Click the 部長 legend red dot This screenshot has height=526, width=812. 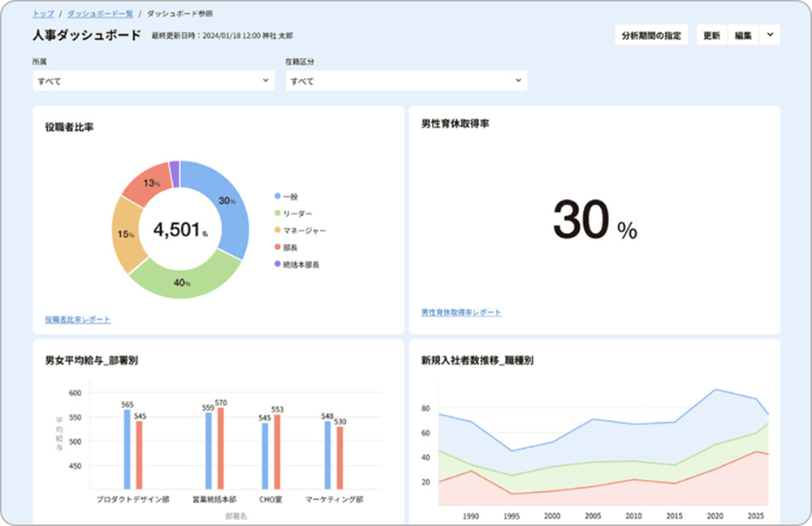click(277, 248)
